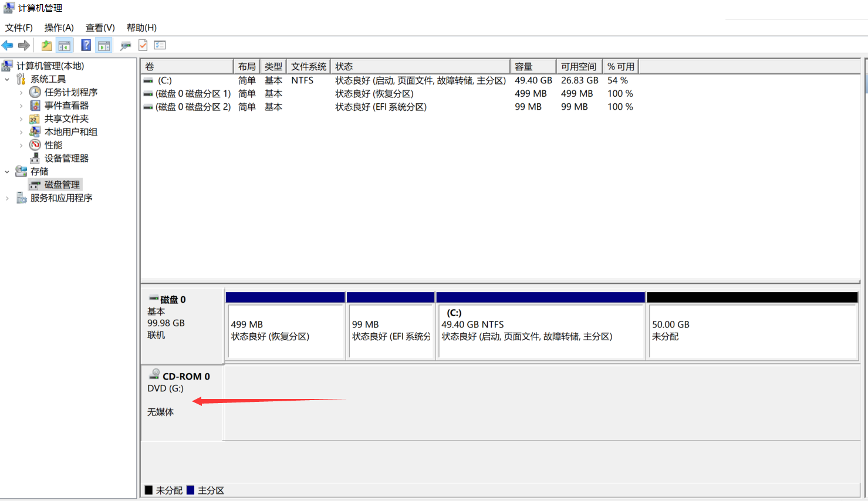Expand the 性能 node

point(21,145)
